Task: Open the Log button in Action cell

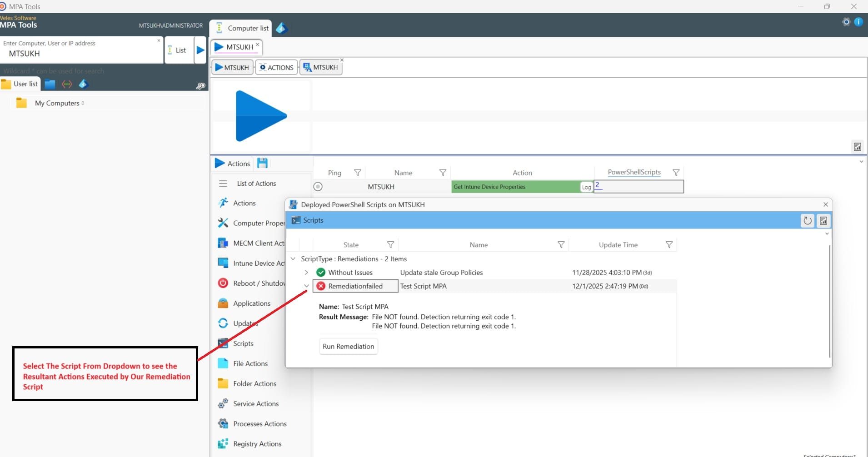Action: [586, 187]
